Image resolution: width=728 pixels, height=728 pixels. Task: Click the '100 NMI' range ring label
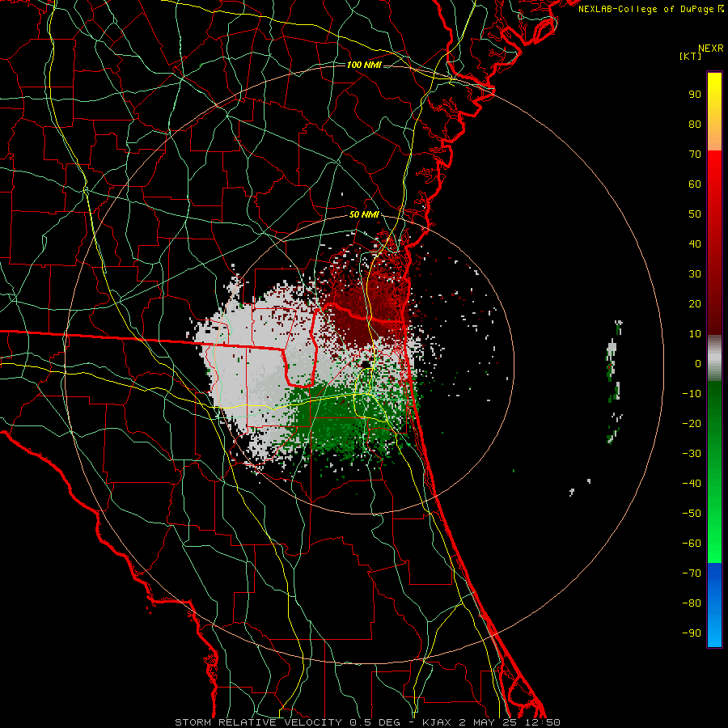coord(364,65)
